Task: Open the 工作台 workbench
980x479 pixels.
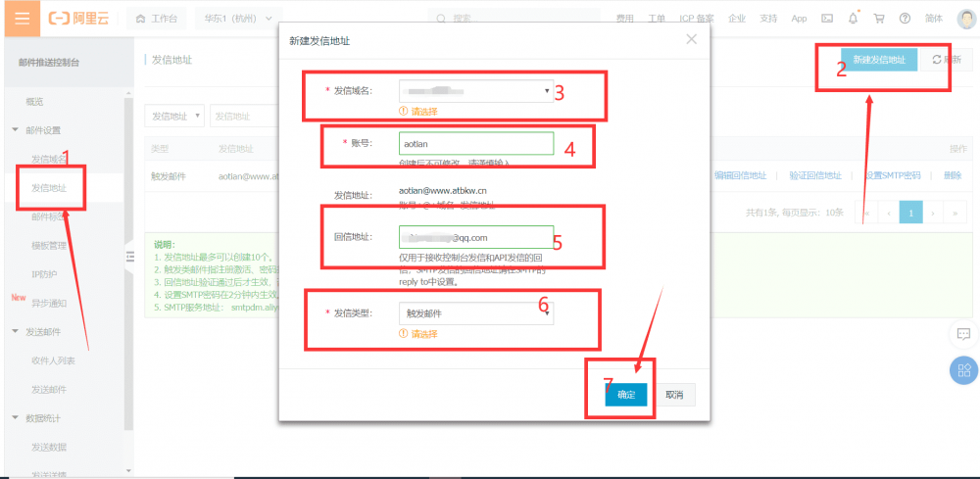Action: (156, 19)
